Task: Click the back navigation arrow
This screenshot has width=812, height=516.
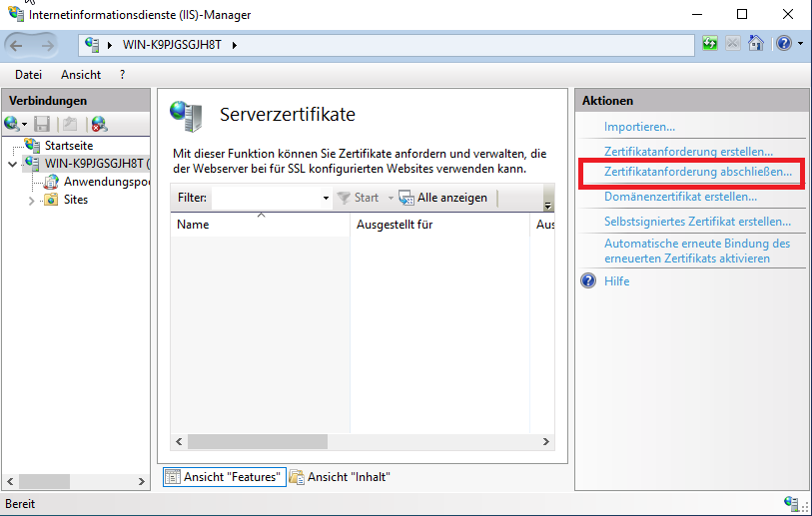Action: tap(20, 45)
